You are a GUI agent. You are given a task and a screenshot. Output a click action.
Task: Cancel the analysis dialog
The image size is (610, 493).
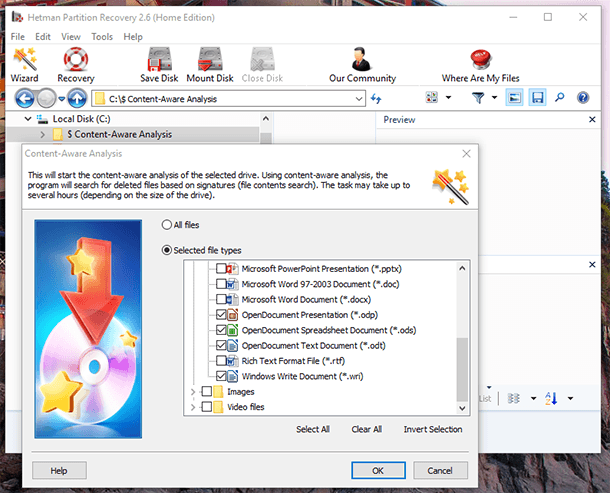click(x=440, y=470)
